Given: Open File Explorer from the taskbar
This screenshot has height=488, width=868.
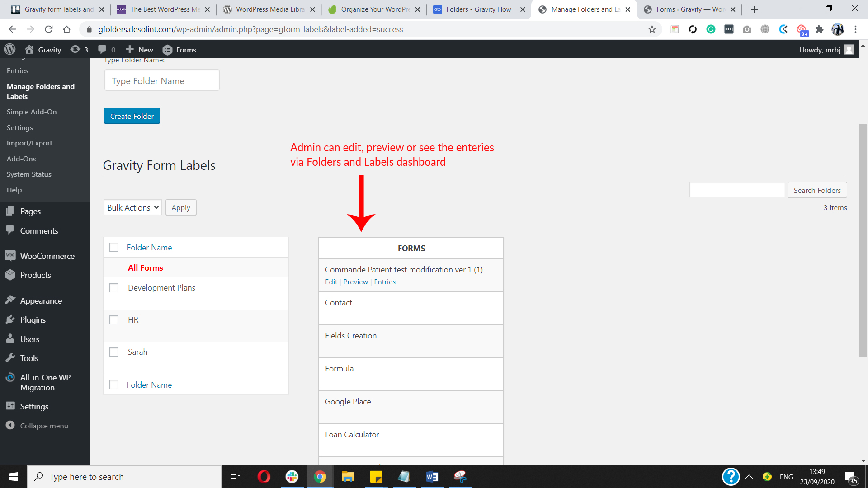Looking at the screenshot, I should (348, 477).
